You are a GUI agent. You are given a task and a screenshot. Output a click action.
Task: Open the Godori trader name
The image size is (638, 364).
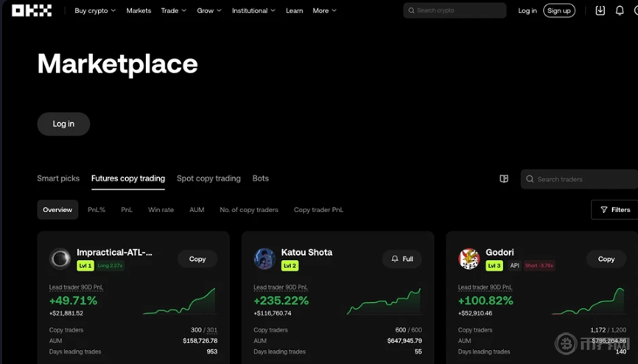tap(499, 253)
